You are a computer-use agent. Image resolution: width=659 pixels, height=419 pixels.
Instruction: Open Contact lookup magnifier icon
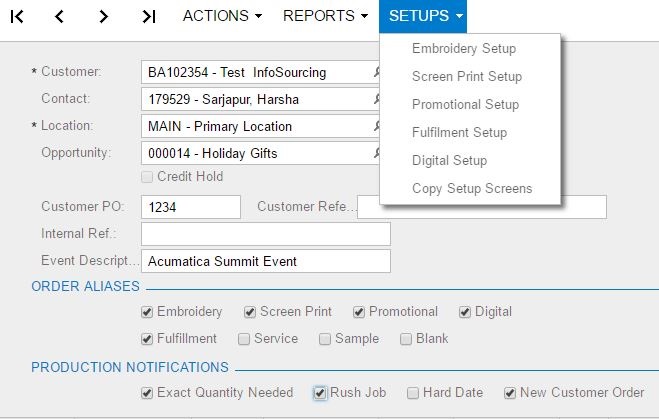point(377,99)
